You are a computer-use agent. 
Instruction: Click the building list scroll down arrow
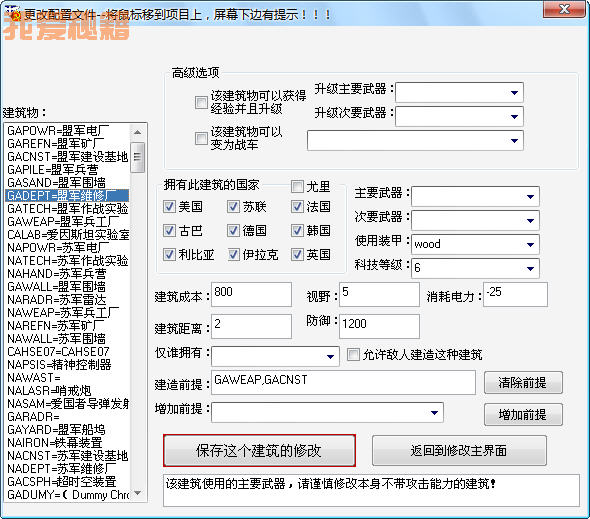(x=138, y=493)
